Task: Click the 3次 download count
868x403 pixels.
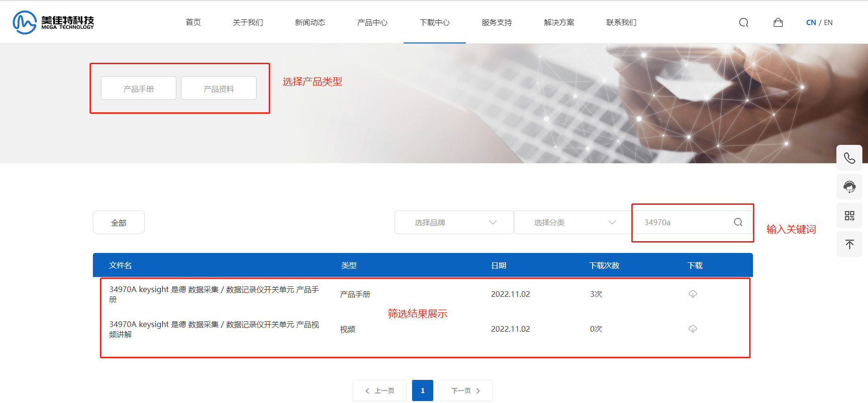Action: pos(596,294)
